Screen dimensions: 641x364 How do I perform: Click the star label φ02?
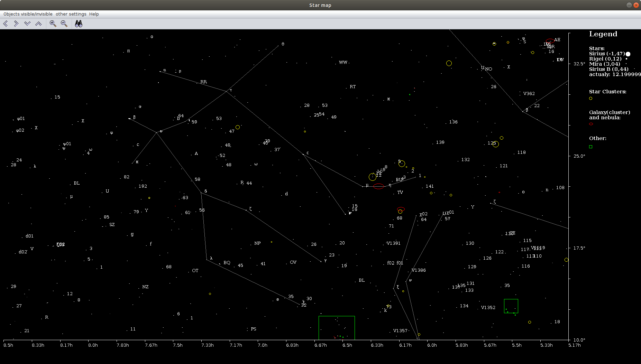click(x=20, y=131)
